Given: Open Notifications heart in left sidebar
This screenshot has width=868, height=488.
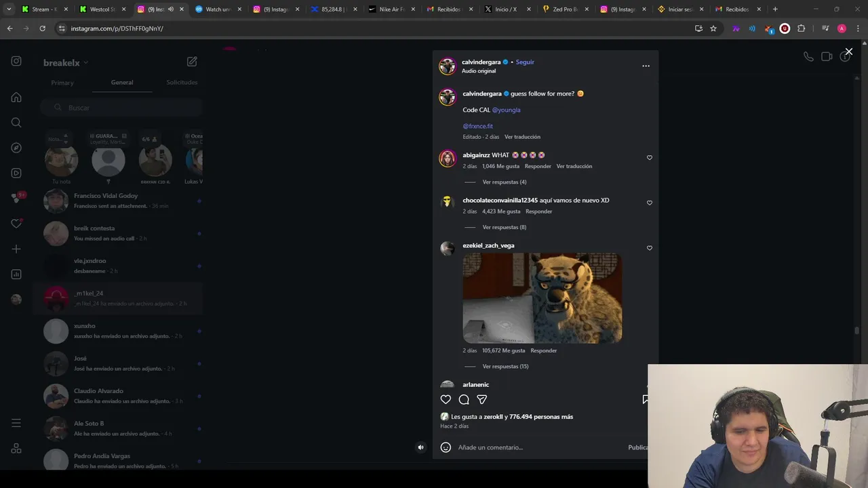Looking at the screenshot, I should tap(16, 224).
